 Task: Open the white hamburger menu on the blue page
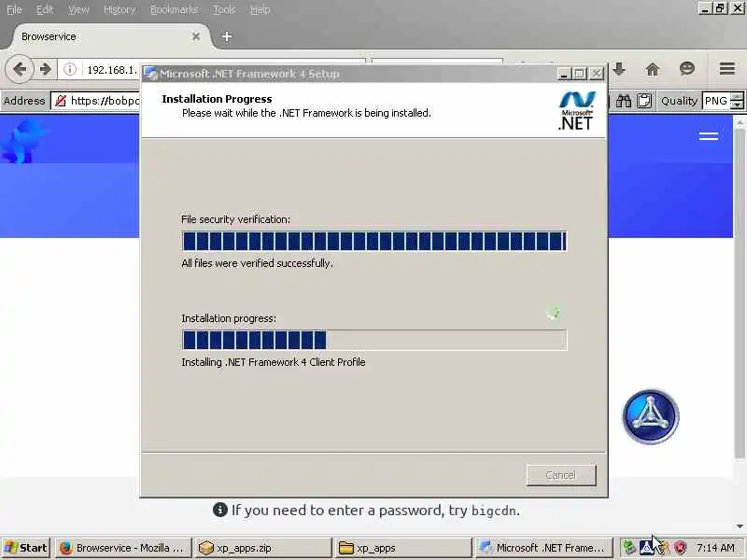click(709, 136)
